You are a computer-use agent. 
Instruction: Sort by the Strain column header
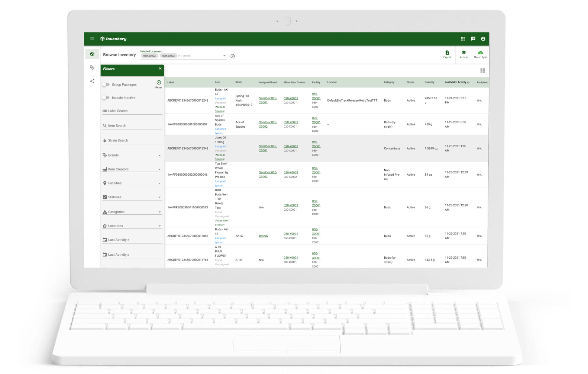click(239, 82)
